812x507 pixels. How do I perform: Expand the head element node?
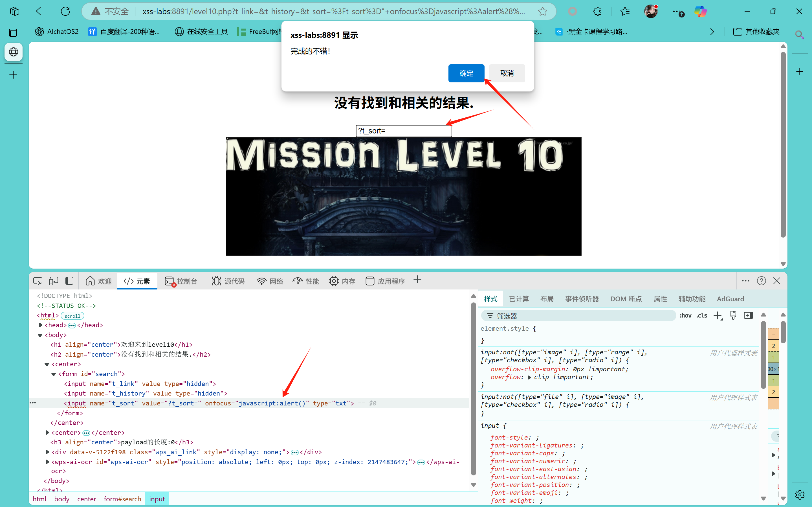point(41,325)
